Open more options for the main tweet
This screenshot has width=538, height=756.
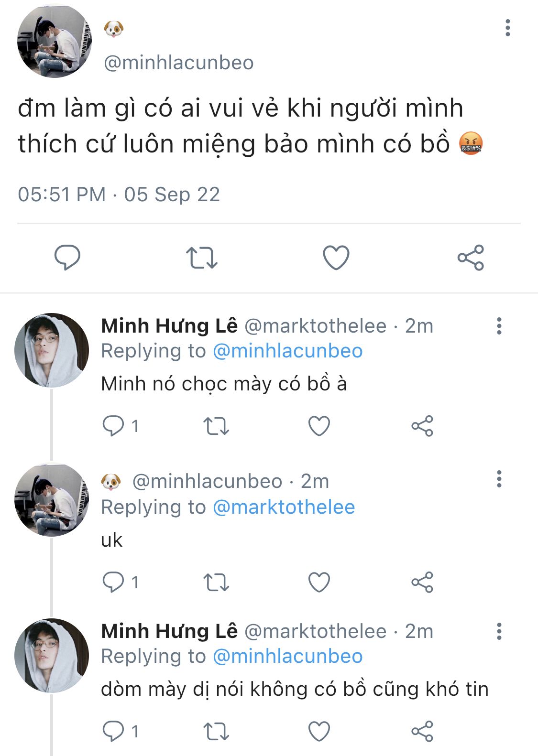[x=508, y=28]
